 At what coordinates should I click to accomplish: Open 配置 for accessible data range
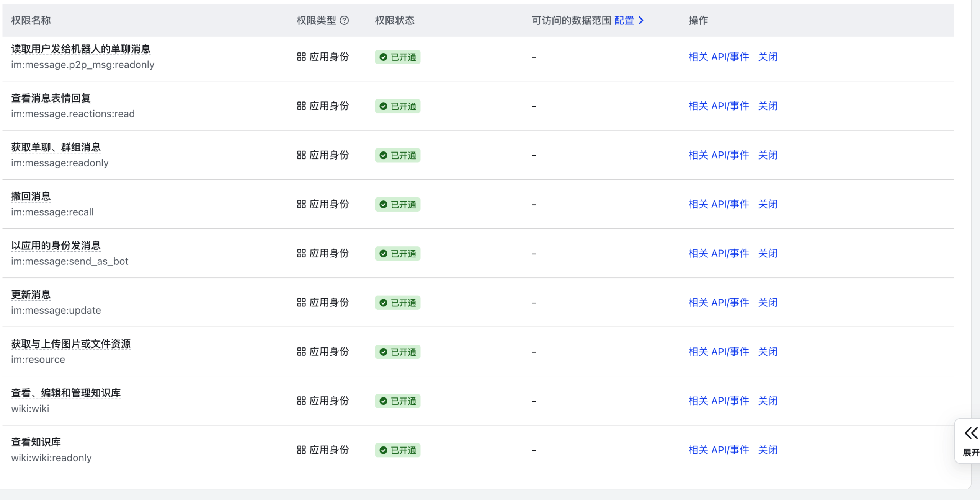[x=624, y=20]
